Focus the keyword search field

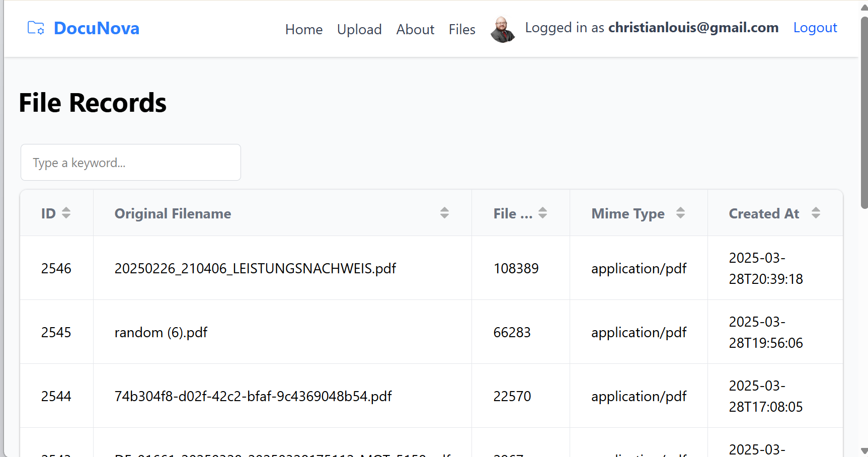pyautogui.click(x=131, y=163)
